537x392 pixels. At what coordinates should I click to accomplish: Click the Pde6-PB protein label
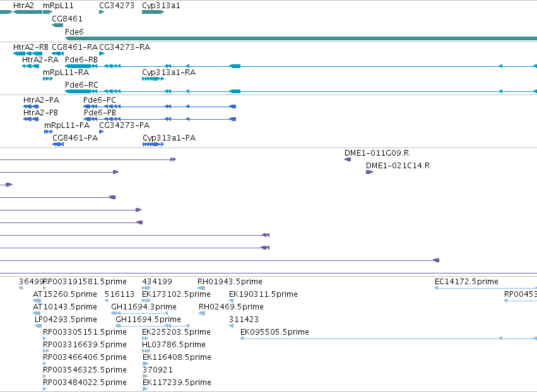[x=100, y=113]
